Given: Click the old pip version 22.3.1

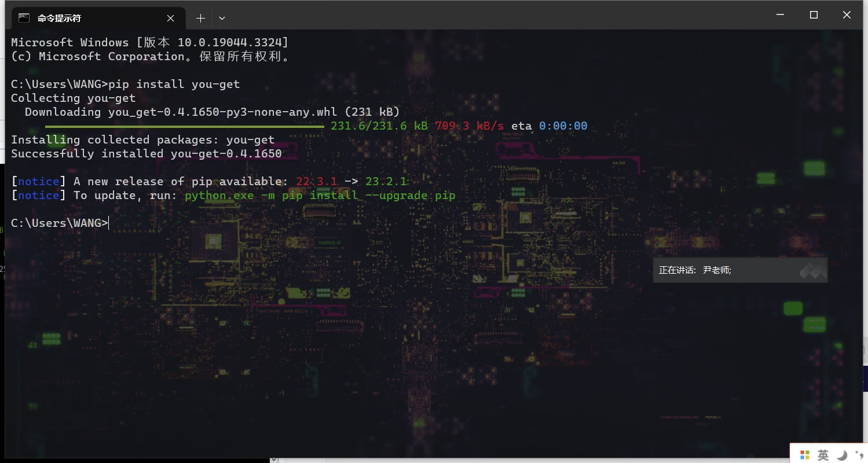Looking at the screenshot, I should coord(316,181).
